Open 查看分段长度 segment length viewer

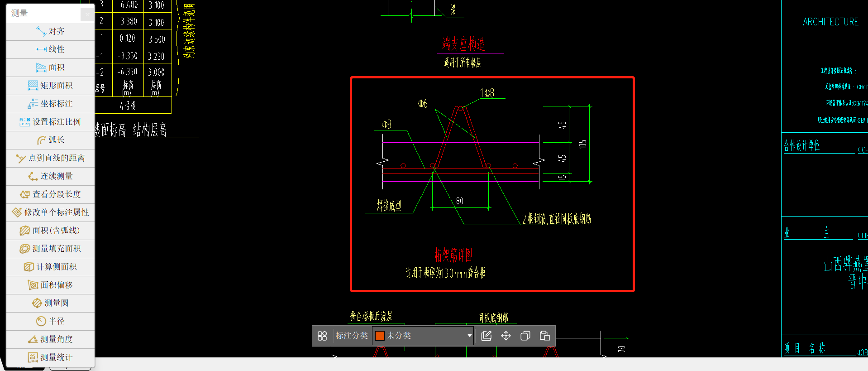50,194
